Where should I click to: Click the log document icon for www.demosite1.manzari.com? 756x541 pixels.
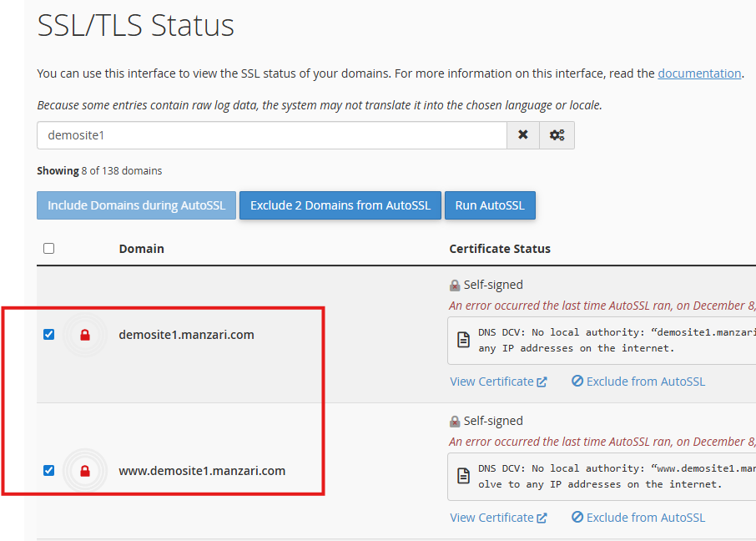point(463,477)
